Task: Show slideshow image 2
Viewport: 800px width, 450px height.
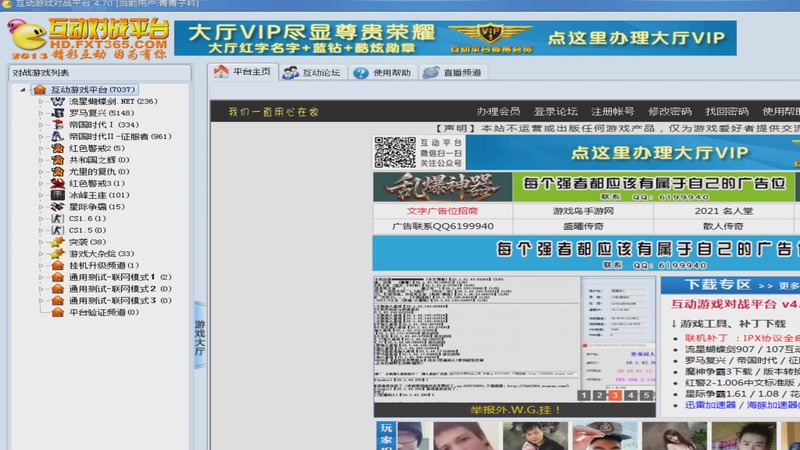Action: 599,395
